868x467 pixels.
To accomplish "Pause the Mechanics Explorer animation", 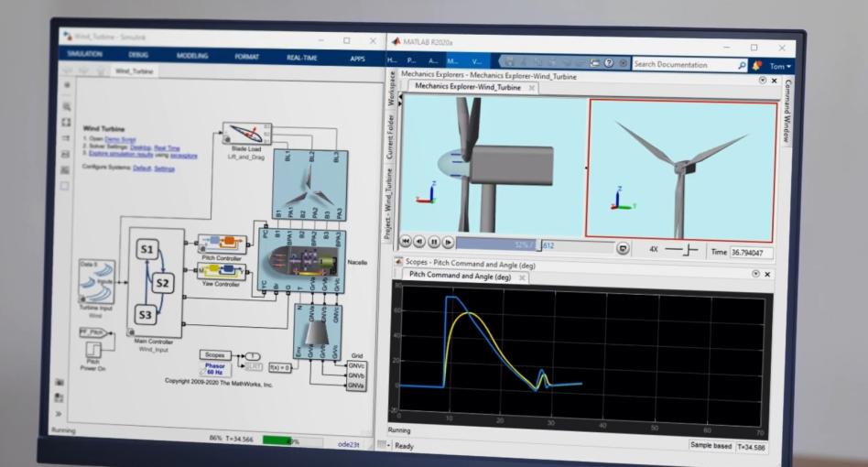I will point(433,243).
